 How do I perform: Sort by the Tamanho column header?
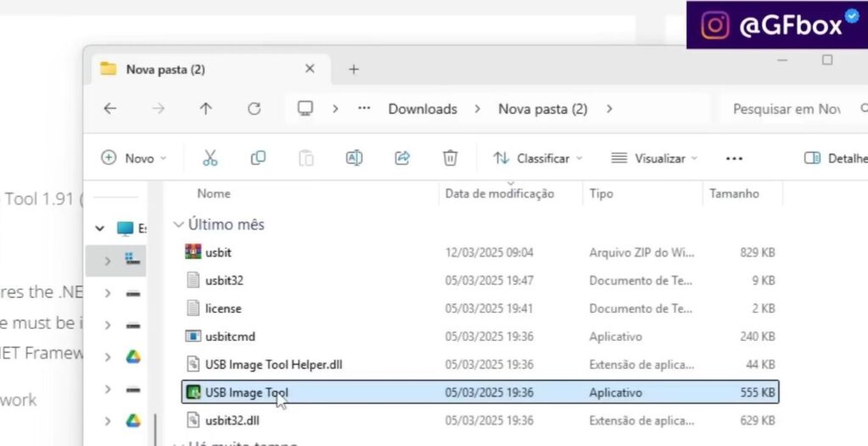pos(734,193)
